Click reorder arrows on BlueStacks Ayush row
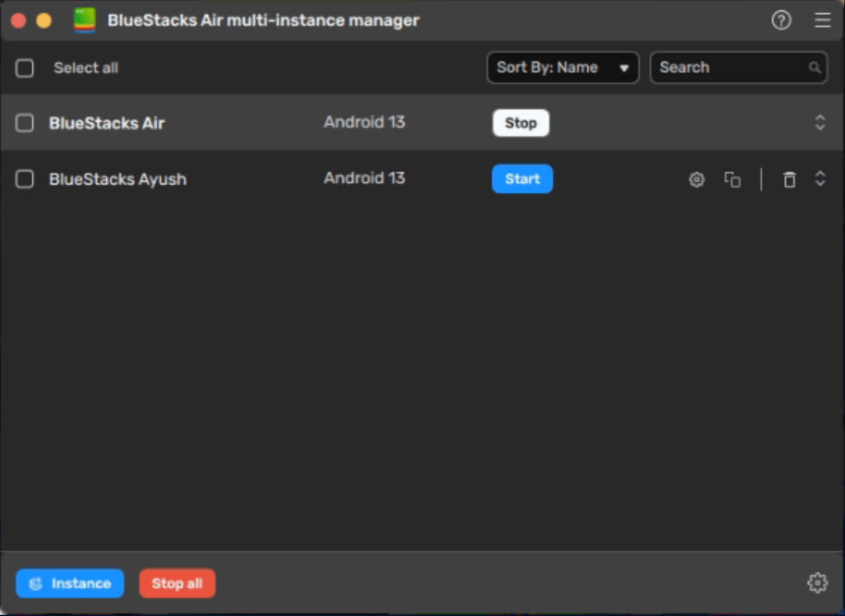The width and height of the screenshot is (845, 616). tap(820, 179)
